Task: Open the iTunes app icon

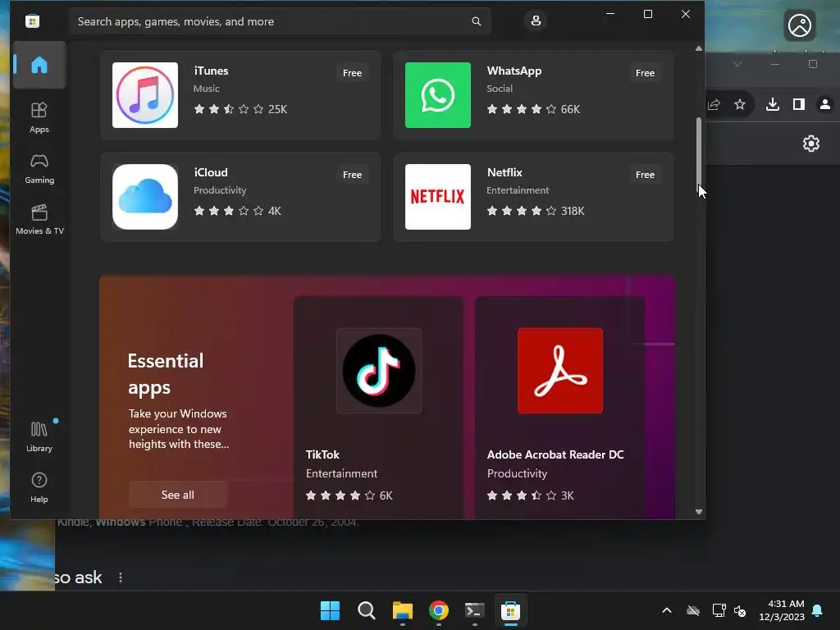Action: (145, 95)
